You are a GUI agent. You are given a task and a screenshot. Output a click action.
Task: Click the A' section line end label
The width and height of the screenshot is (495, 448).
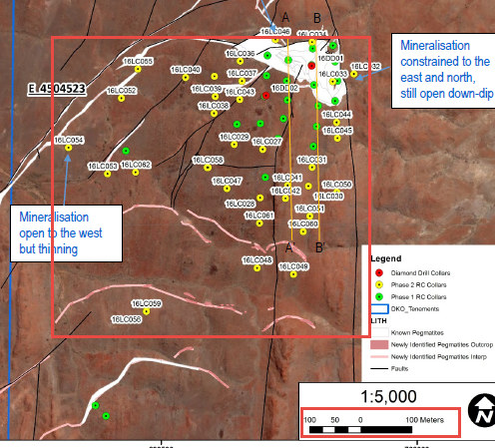pyautogui.click(x=290, y=247)
